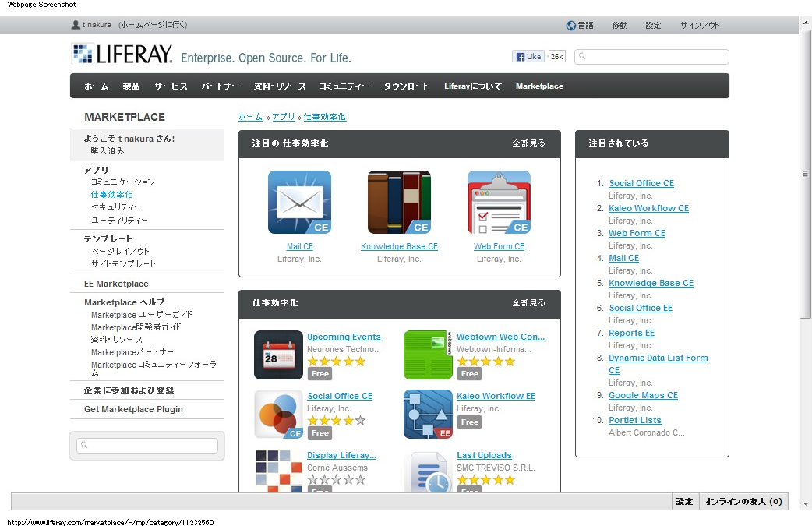This screenshot has width=812, height=526.
Task: Select セキュリティー in sidebar
Action: (116, 207)
